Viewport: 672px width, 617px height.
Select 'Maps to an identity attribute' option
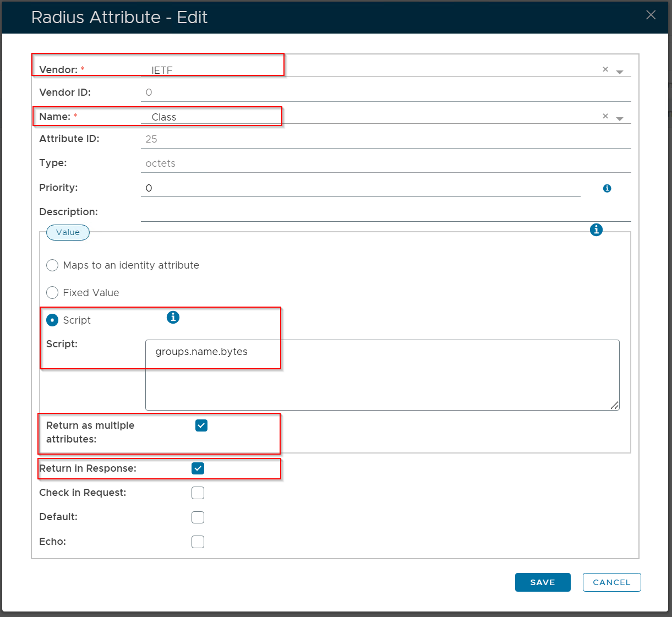tap(53, 265)
